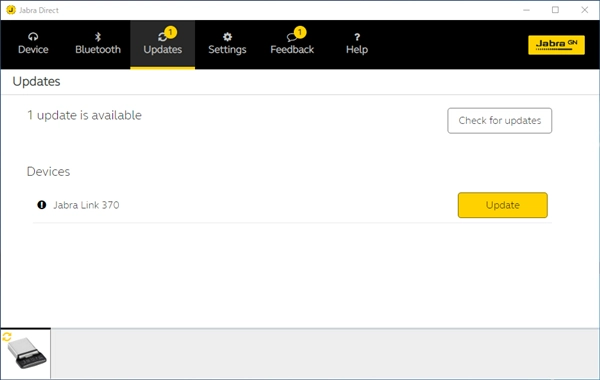Screen dimensions: 600x380
Task: Go to the Feedback tab
Action: coord(292,44)
